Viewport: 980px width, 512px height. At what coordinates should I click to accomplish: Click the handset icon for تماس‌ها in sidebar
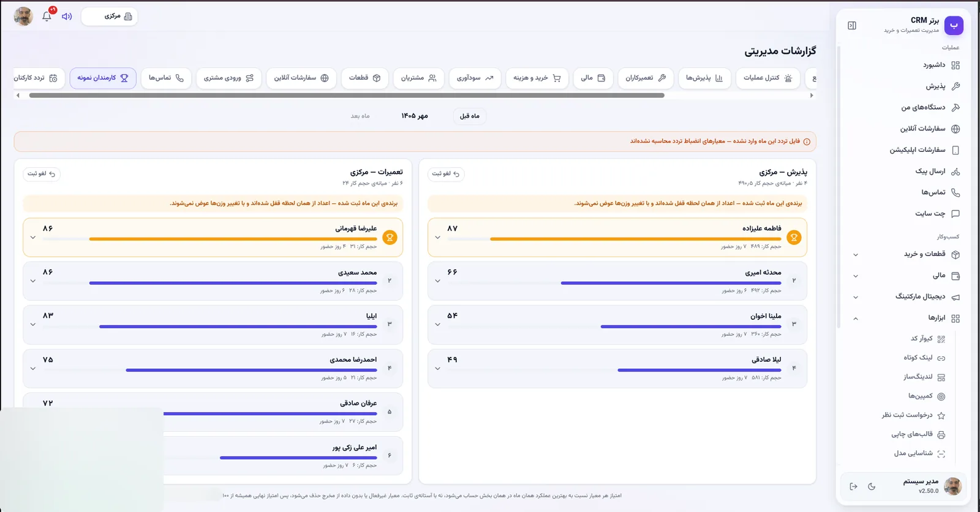956,192
